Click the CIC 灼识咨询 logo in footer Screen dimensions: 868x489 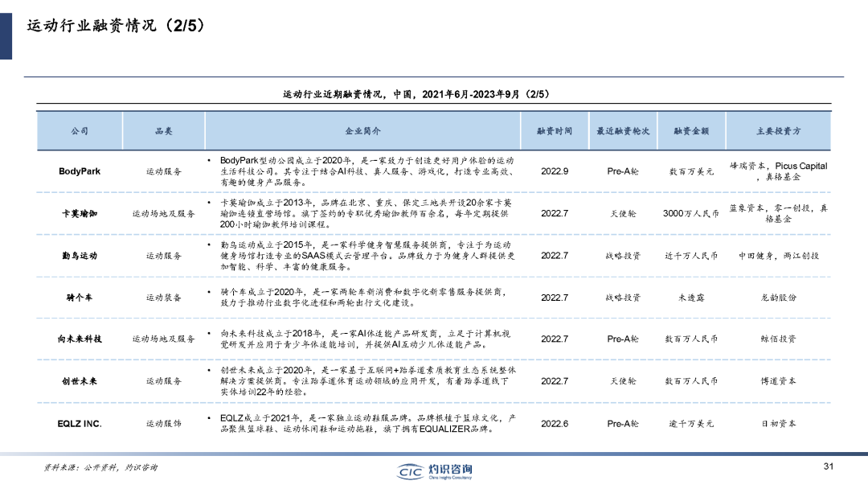435,471
